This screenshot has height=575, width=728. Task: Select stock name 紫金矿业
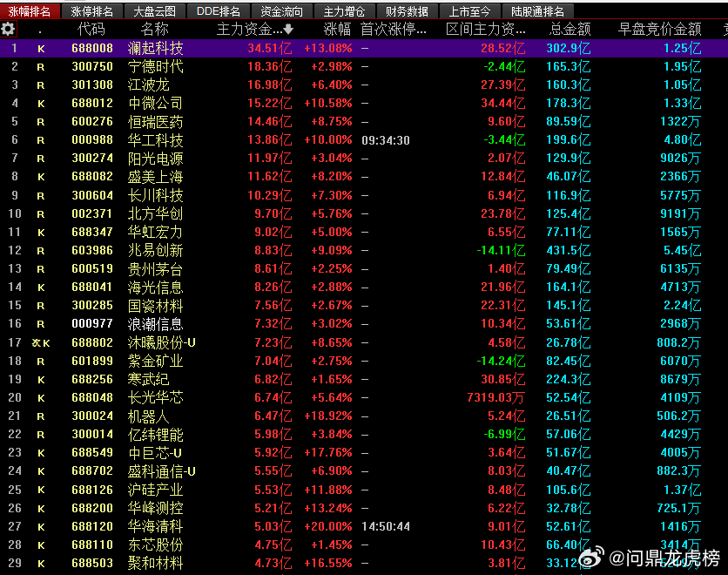[156, 362]
